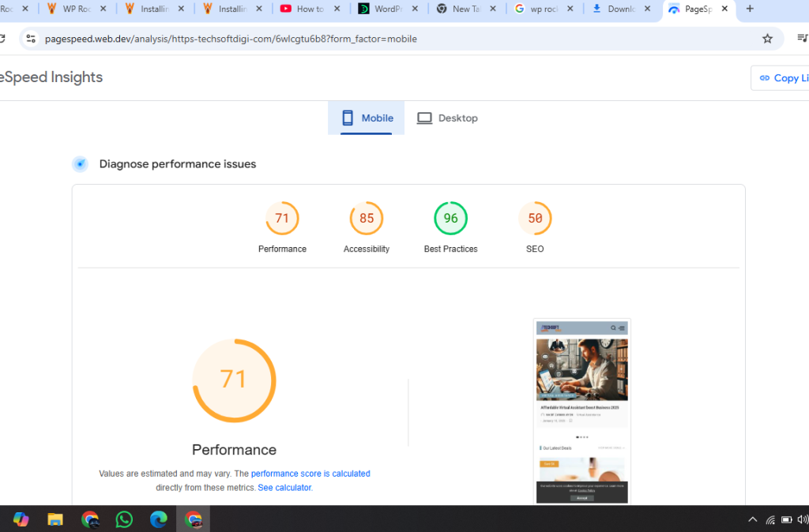Open a new tab with the plus button
Screen dimensions: 809x532
point(750,9)
